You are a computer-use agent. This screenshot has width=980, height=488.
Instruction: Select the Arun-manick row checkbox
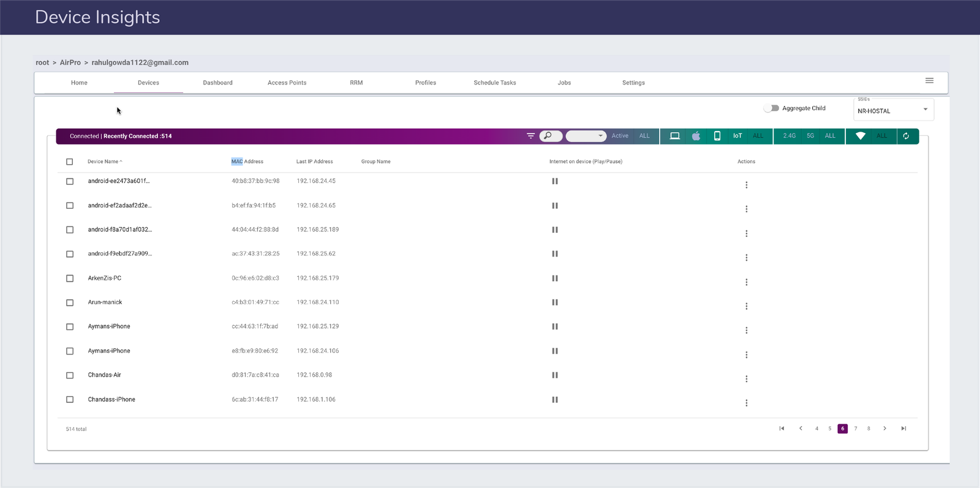tap(70, 302)
